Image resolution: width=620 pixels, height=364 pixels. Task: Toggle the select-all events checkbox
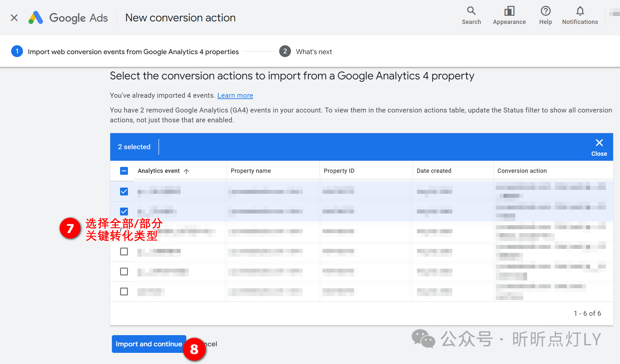[124, 171]
